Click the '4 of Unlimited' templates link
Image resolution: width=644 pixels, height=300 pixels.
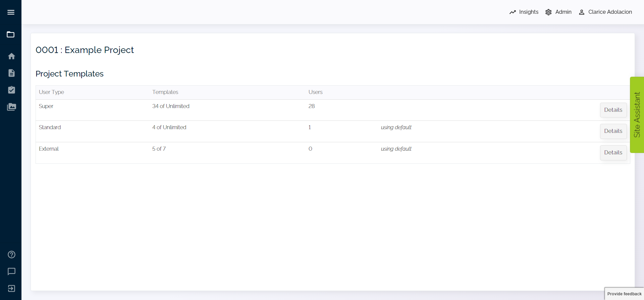(169, 128)
